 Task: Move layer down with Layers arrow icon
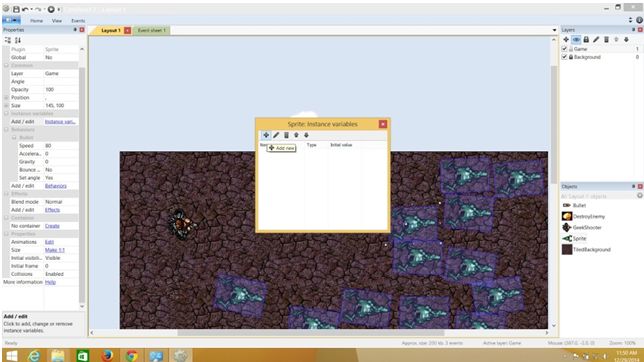626,39
